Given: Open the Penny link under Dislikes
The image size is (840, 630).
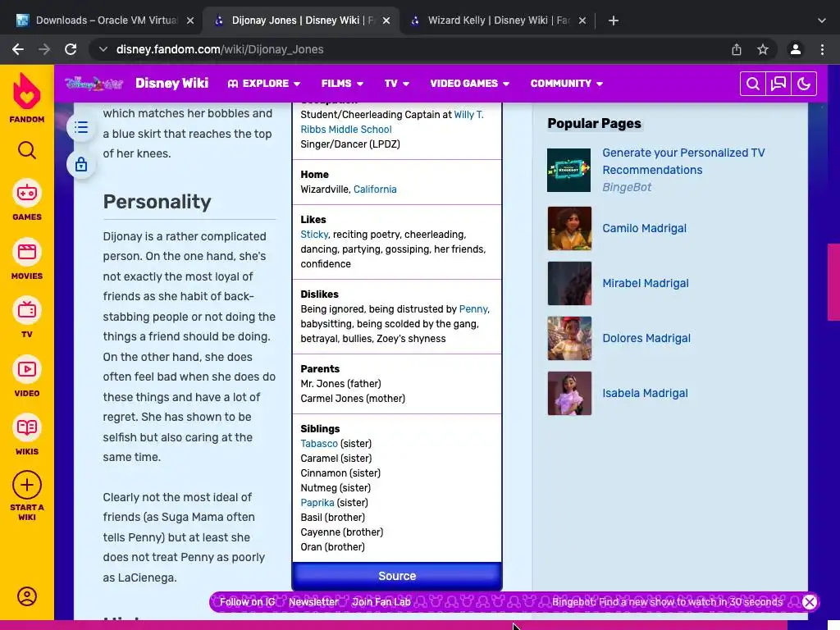Looking at the screenshot, I should (x=473, y=309).
